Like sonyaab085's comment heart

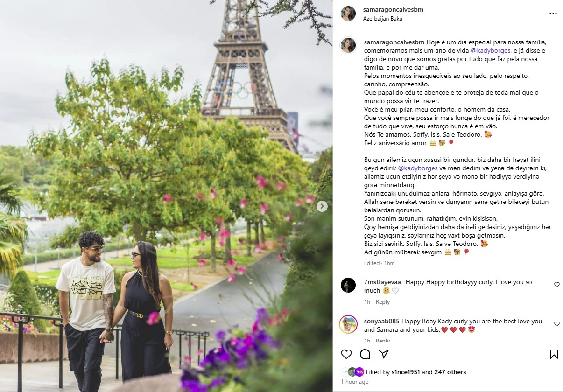click(x=557, y=324)
